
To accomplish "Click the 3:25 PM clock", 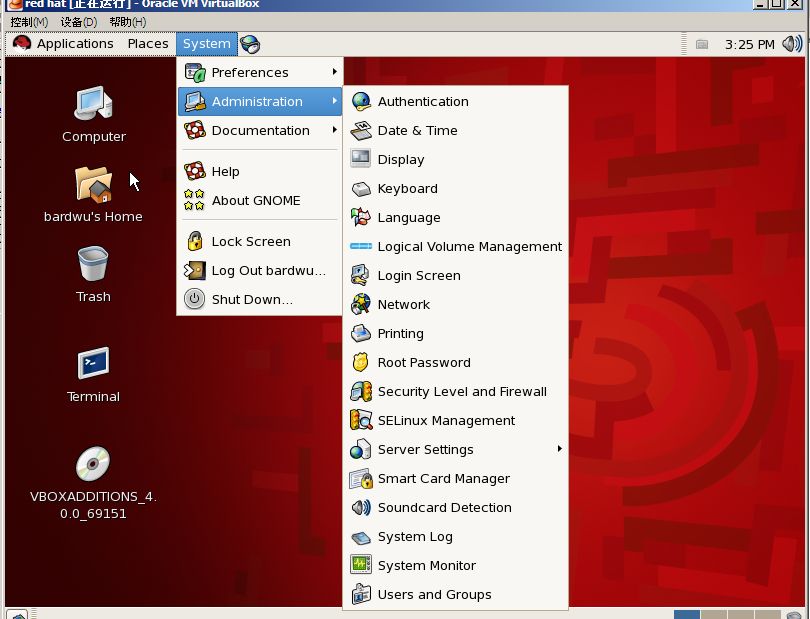I will point(750,44).
